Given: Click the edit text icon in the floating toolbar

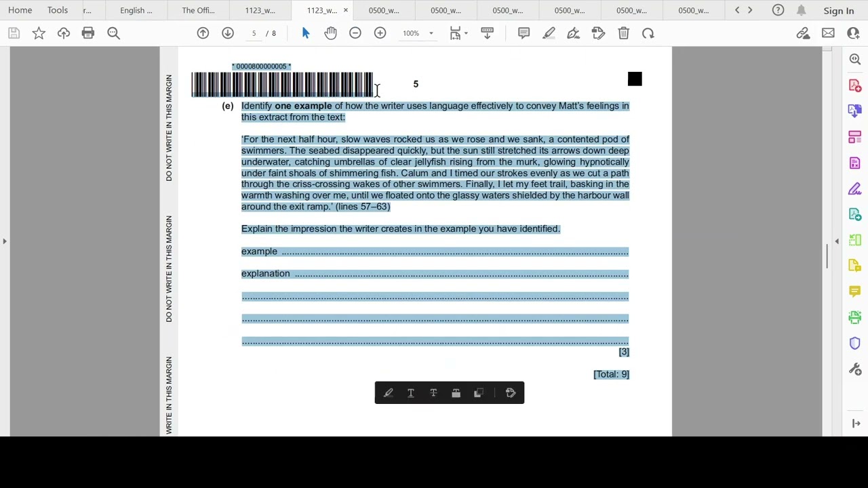Looking at the screenshot, I should pos(511,393).
